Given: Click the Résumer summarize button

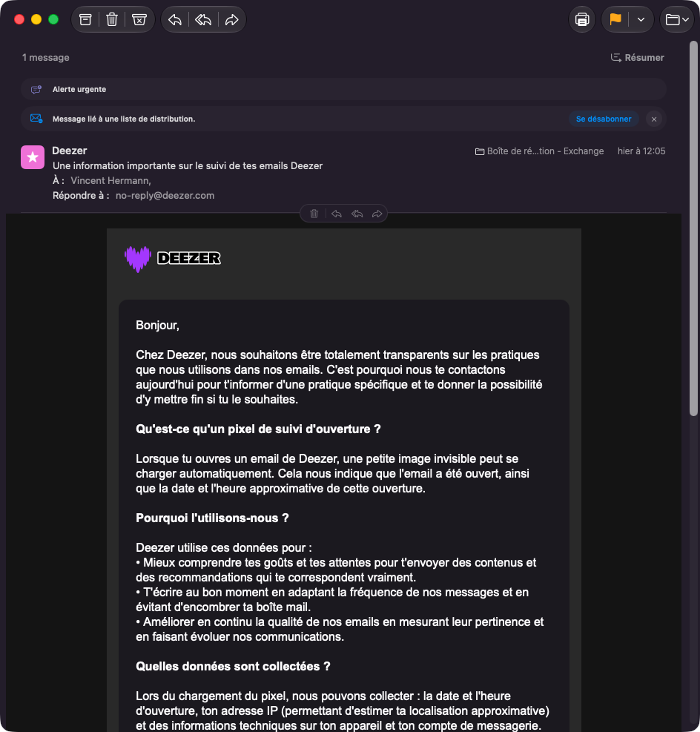Looking at the screenshot, I should (x=638, y=57).
